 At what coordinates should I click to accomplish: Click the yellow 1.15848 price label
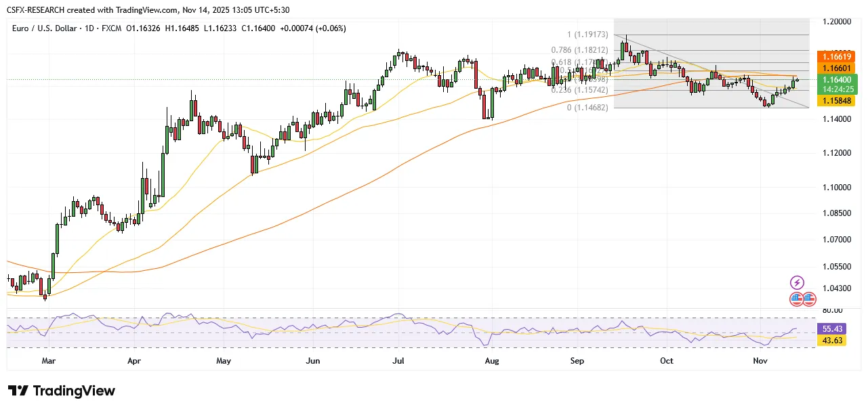tap(838, 100)
